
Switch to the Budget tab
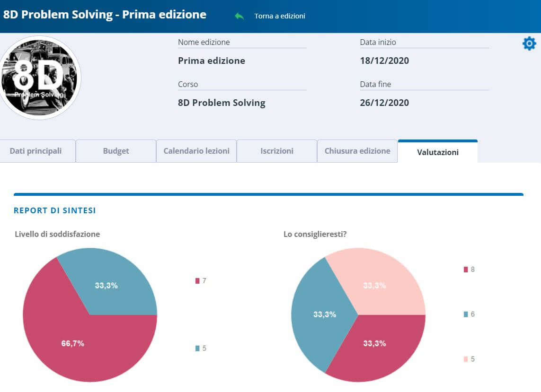pyautogui.click(x=115, y=151)
